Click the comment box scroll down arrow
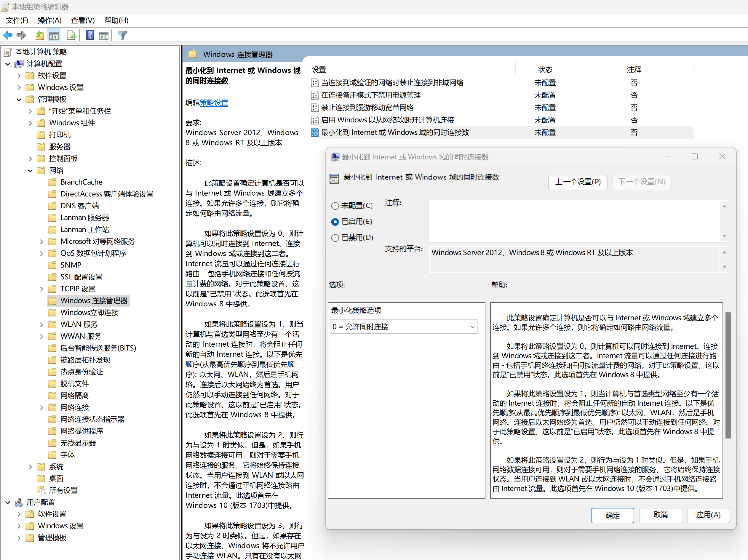This screenshot has width=748, height=560. (724, 236)
